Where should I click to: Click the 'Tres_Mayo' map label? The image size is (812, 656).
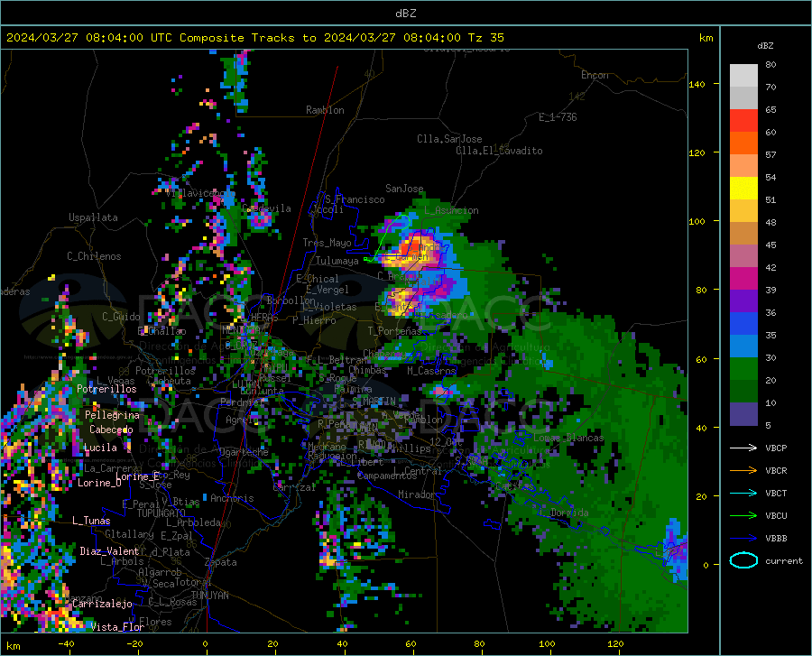pos(327,243)
